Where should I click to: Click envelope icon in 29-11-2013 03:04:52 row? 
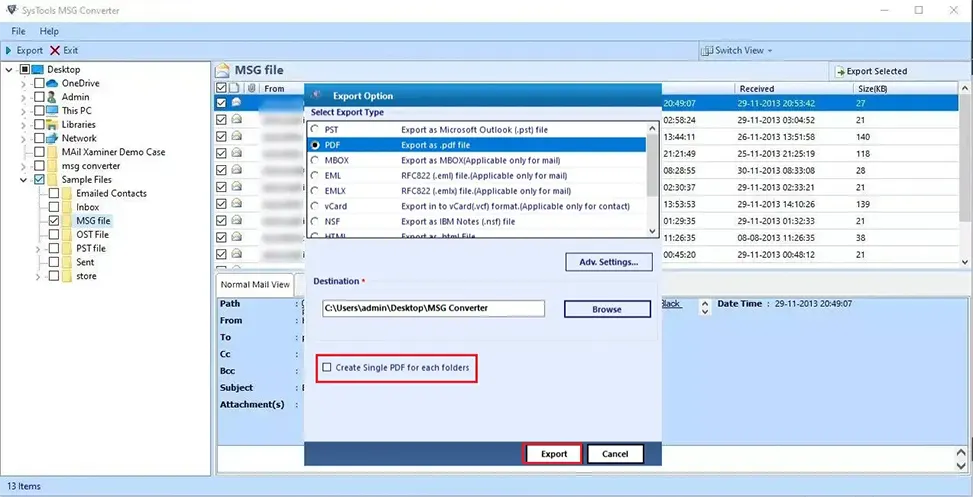coord(236,119)
